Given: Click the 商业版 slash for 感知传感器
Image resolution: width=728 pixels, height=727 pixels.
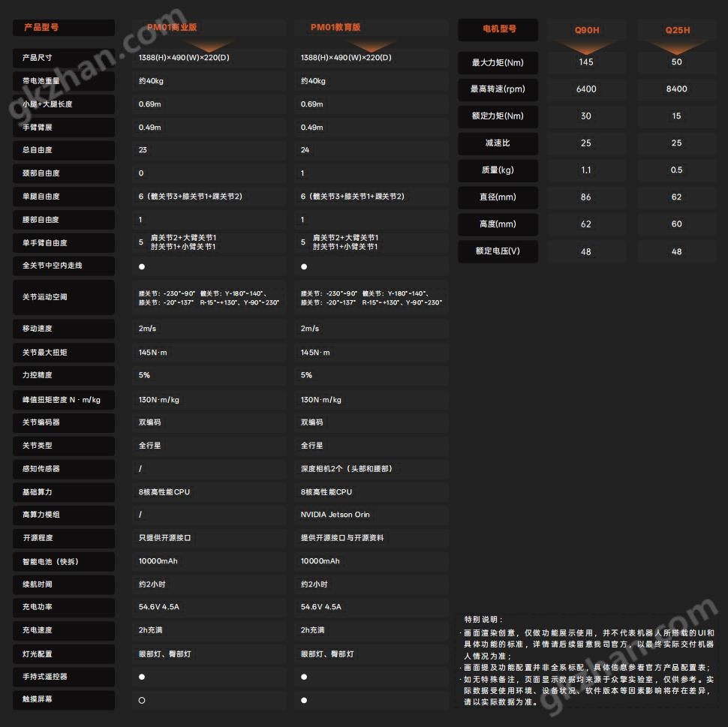Looking at the screenshot, I should click(x=140, y=469).
